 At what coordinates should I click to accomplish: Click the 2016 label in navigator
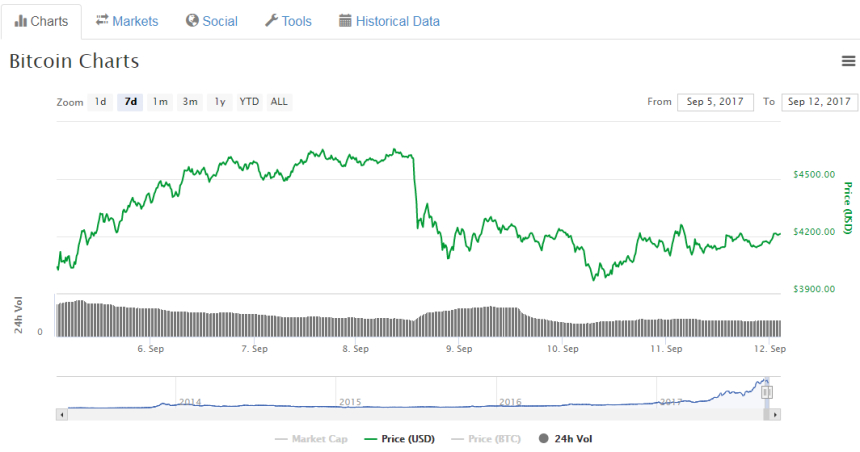510,402
